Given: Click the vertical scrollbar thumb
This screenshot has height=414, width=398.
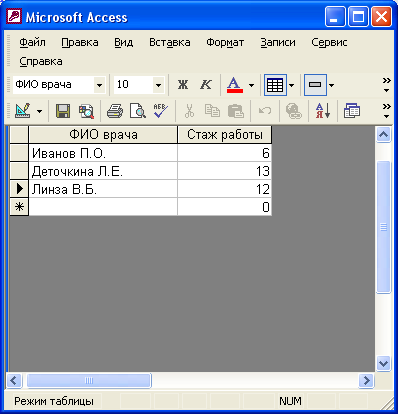Looking at the screenshot, I should 383,227.
